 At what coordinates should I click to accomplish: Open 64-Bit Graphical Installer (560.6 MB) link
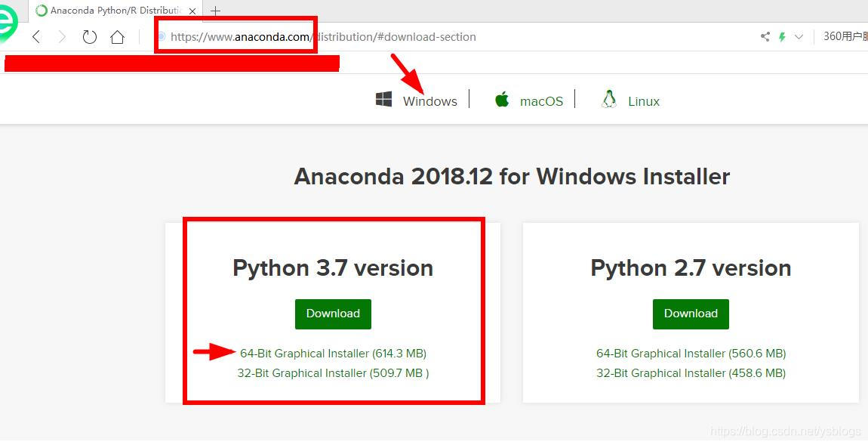point(691,353)
